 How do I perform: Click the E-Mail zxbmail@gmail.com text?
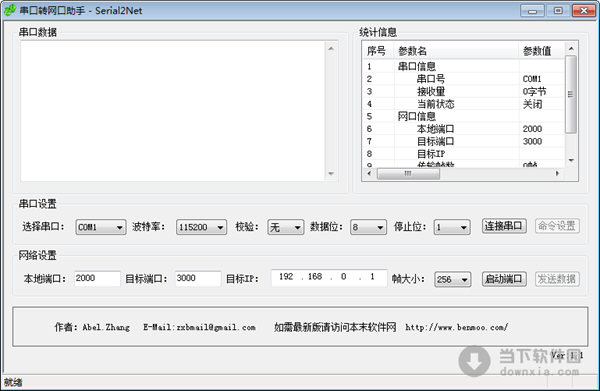(199, 327)
